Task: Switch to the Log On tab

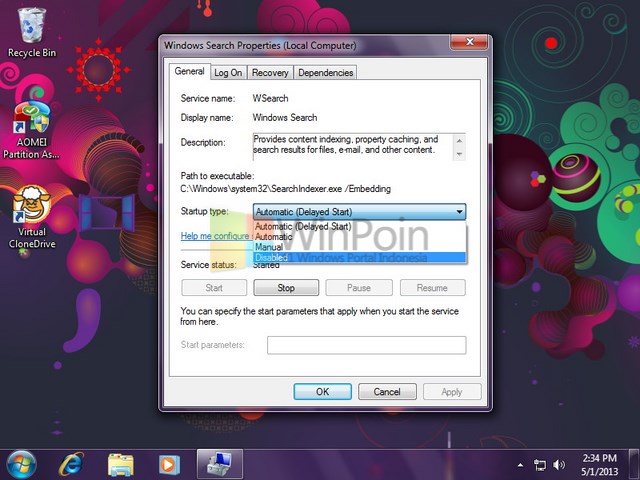Action: pos(228,73)
